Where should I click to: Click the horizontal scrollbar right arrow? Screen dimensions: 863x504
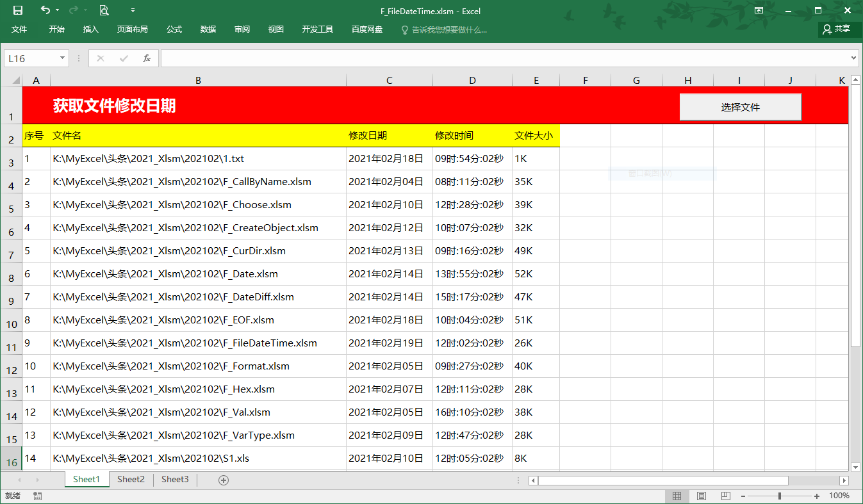coord(844,480)
